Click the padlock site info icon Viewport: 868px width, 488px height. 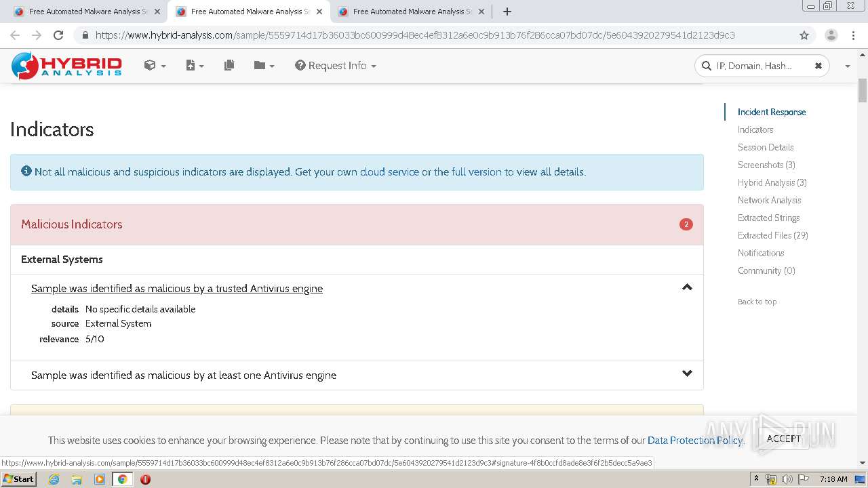(85, 35)
